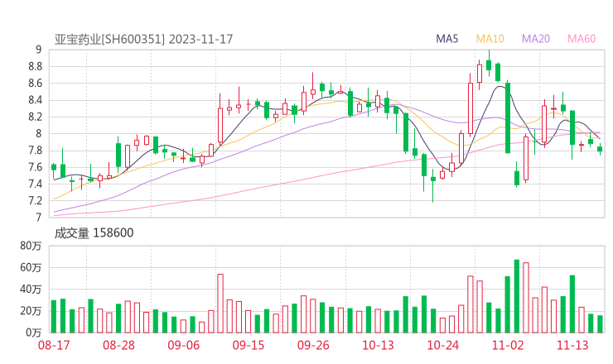Click the price axis value 8.8
Viewport: 613px width, 364px height.
click(x=35, y=66)
